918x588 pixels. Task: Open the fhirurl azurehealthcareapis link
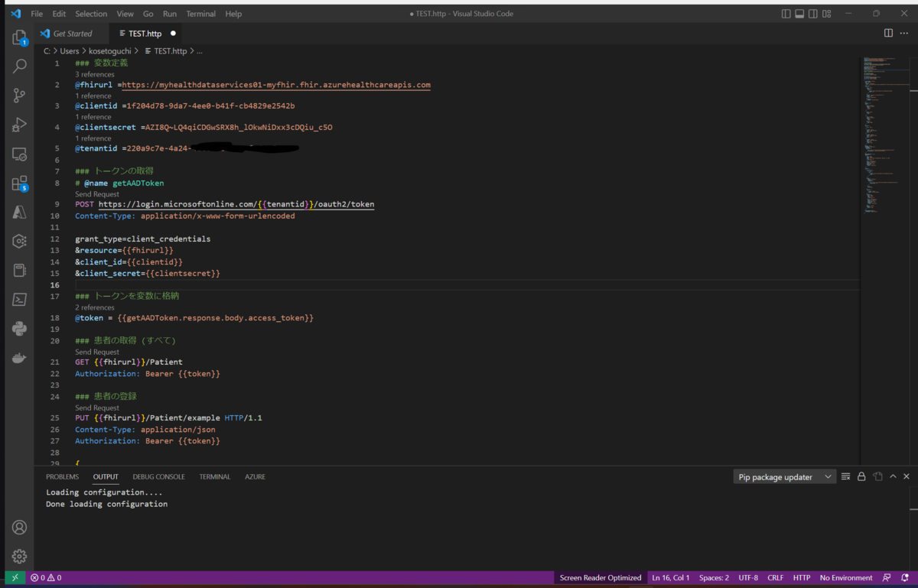(276, 85)
